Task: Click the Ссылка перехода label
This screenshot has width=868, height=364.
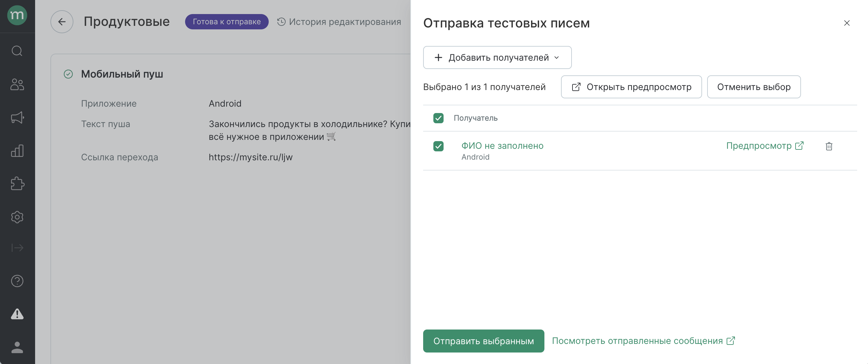Action: coord(119,157)
